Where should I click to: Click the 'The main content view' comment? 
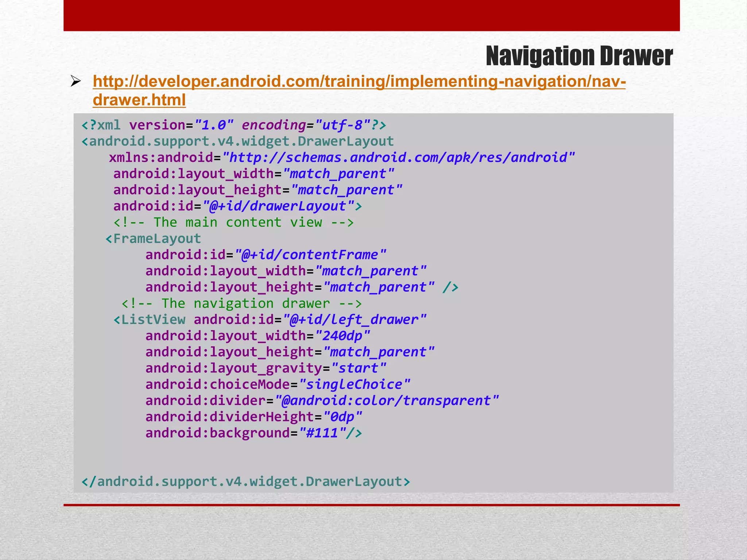click(234, 222)
